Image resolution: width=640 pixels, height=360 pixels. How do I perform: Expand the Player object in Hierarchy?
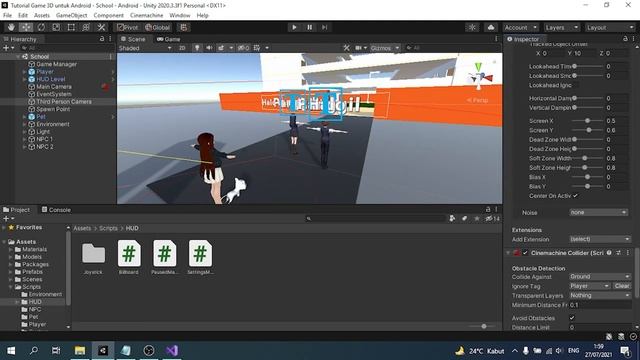[x=24, y=71]
